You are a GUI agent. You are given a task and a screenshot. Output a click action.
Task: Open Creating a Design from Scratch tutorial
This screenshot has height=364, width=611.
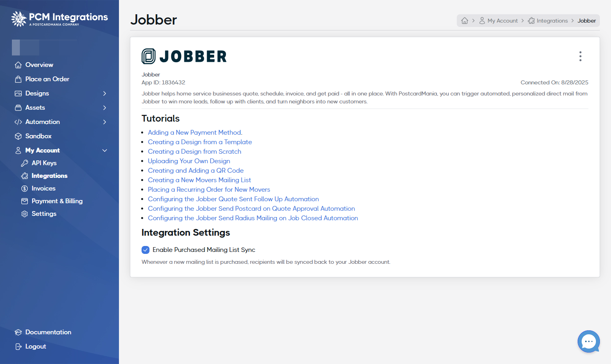point(194,152)
